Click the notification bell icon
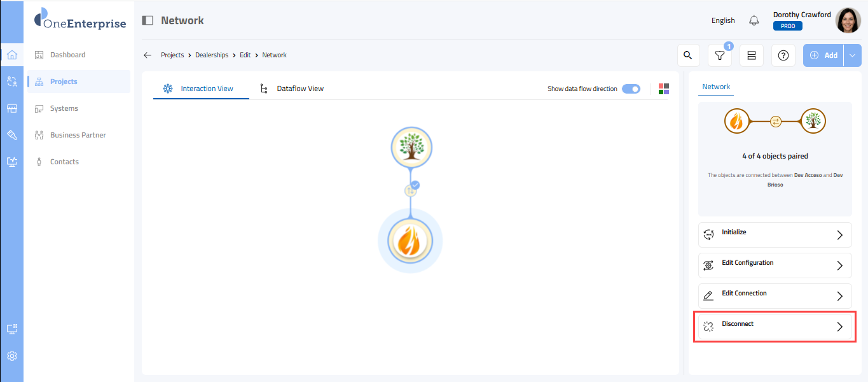The height and width of the screenshot is (382, 868). coord(754,20)
